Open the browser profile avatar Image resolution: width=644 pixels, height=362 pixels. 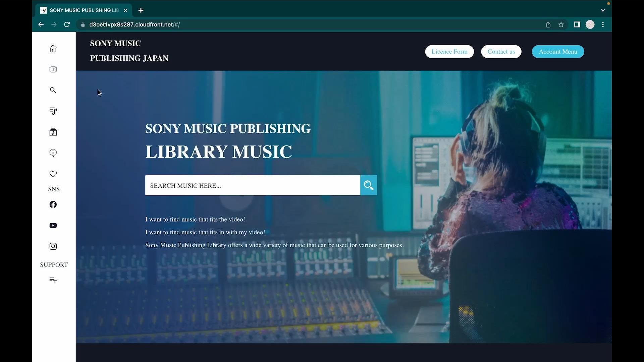click(x=590, y=24)
